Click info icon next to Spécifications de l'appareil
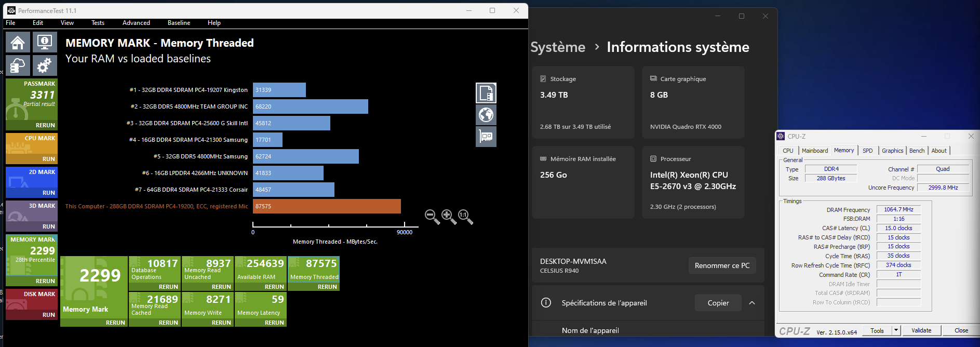Viewport: 980px width, 347px height. [546, 303]
